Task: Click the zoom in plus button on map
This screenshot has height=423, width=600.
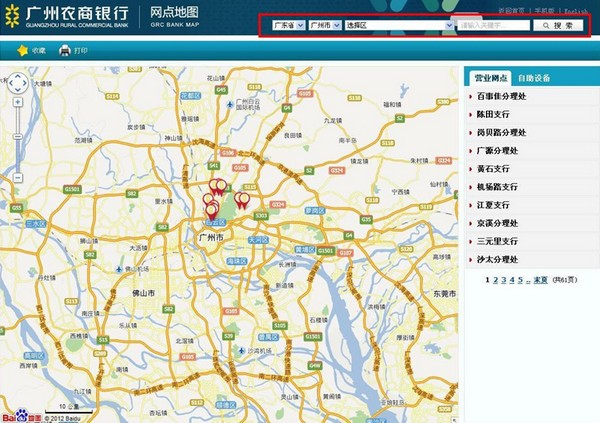Action: [17, 102]
